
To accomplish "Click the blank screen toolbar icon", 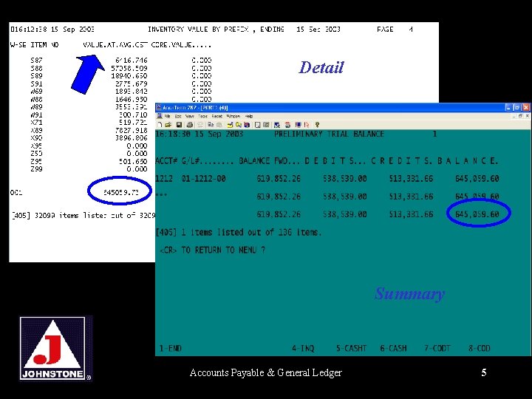I will tap(258, 125).
